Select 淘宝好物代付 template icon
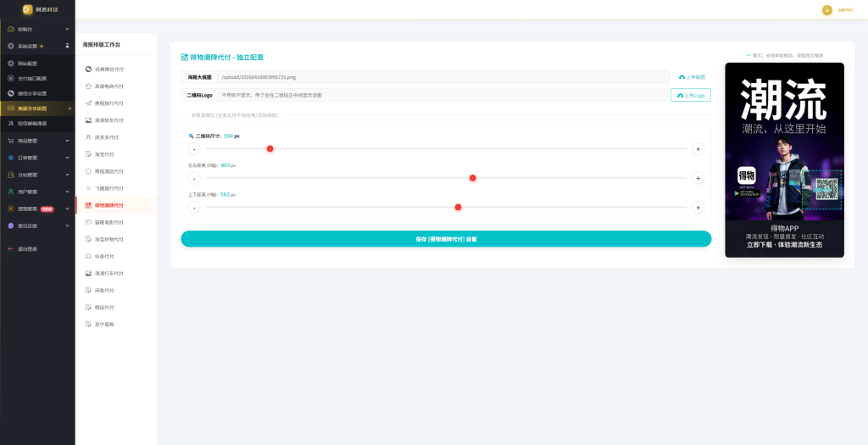This screenshot has width=868, height=445. point(88,240)
